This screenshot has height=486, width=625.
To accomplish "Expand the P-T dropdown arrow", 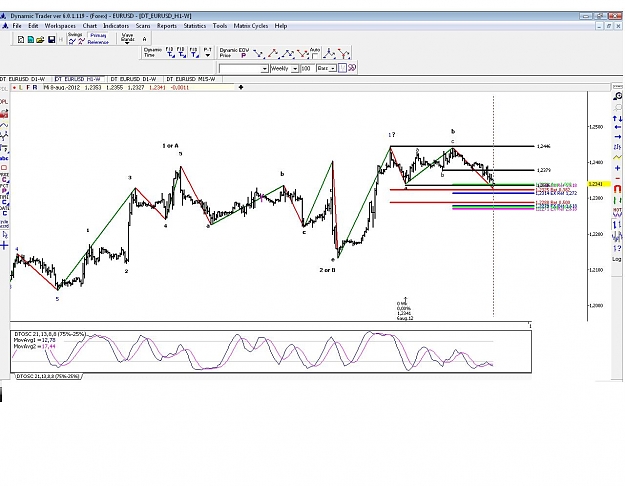I will [x=208, y=55].
